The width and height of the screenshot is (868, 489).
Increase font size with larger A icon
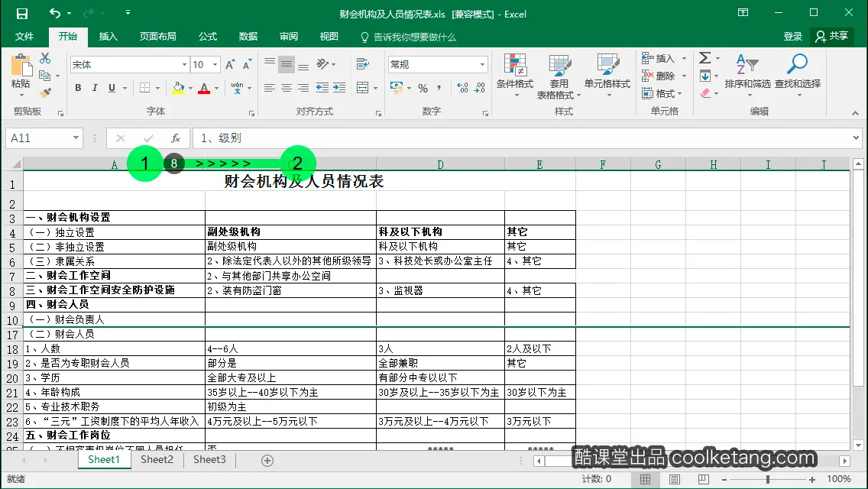click(x=230, y=65)
